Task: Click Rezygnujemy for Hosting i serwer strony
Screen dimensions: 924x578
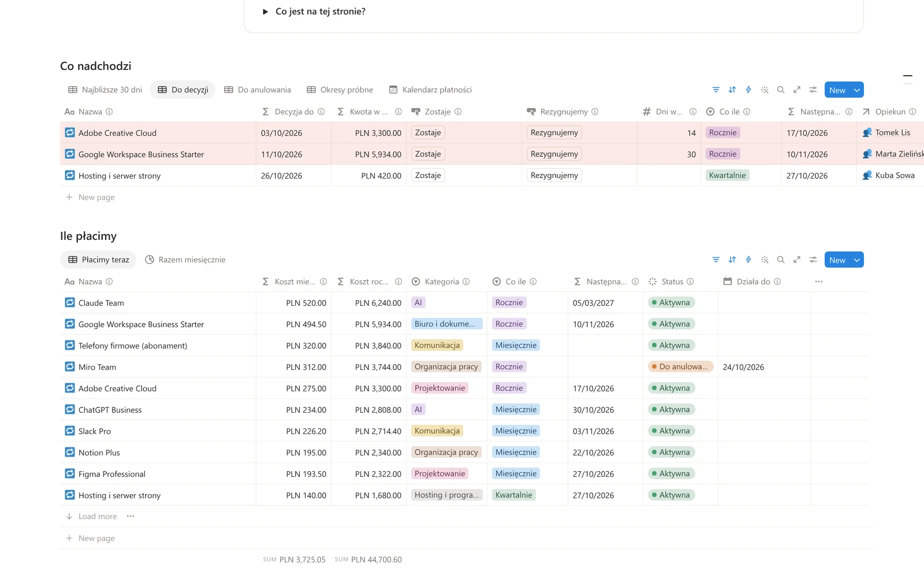Action: (x=554, y=175)
